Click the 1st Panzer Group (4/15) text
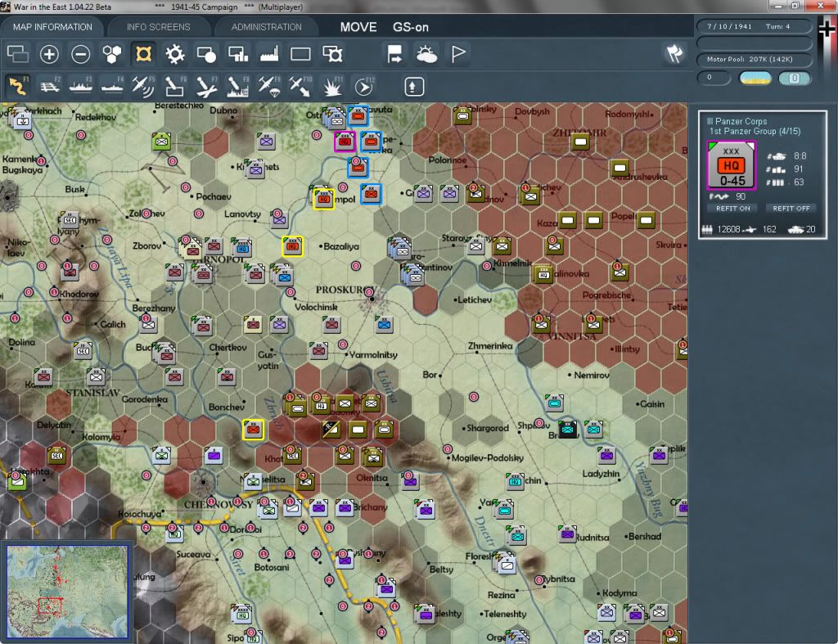The width and height of the screenshot is (838, 644). click(755, 132)
